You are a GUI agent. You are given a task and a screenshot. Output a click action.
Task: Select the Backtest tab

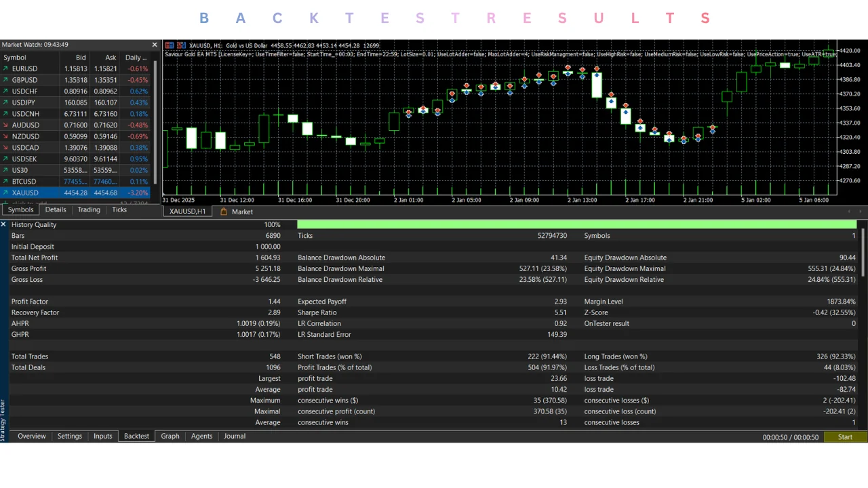[136, 436]
